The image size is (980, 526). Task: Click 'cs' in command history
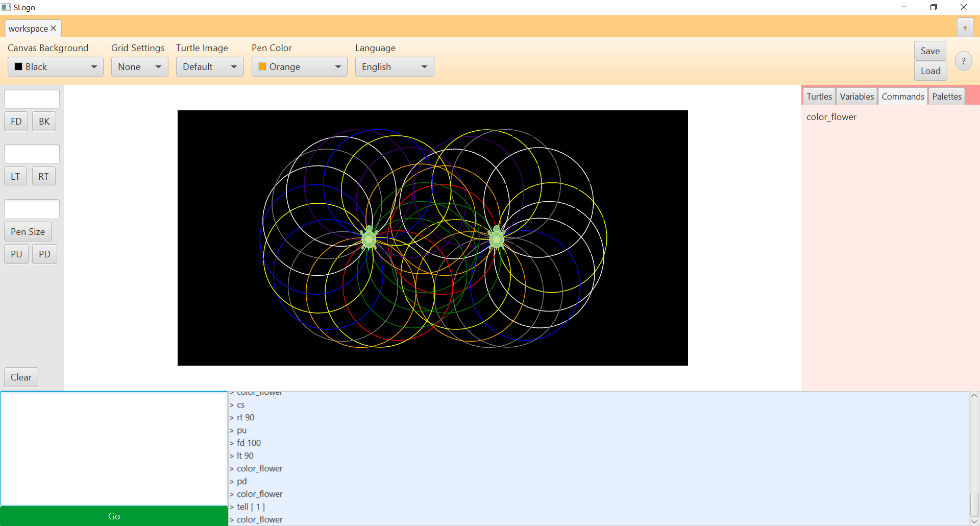(240, 405)
